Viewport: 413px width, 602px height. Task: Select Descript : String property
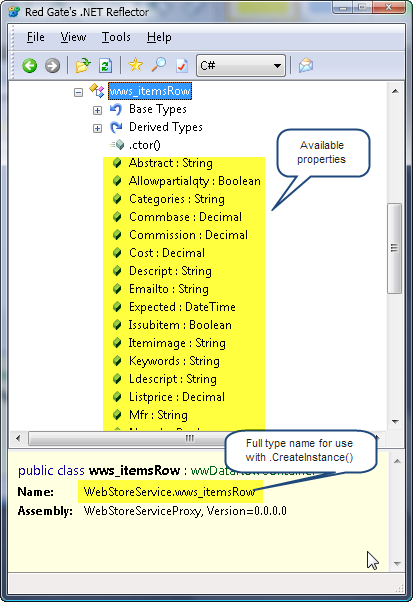(x=170, y=271)
